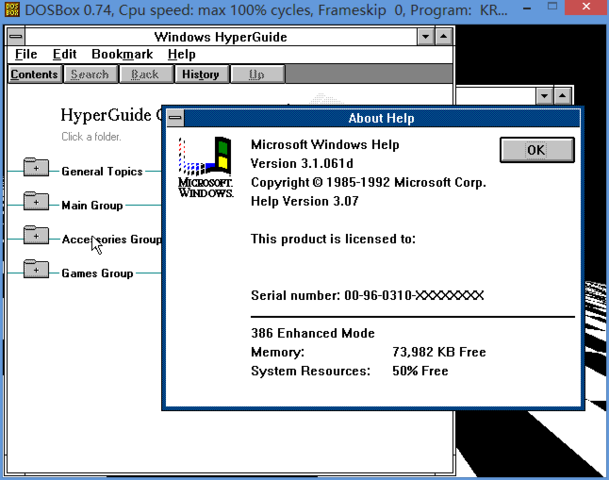Click the serial number text
This screenshot has height=480, width=609.
tap(367, 296)
